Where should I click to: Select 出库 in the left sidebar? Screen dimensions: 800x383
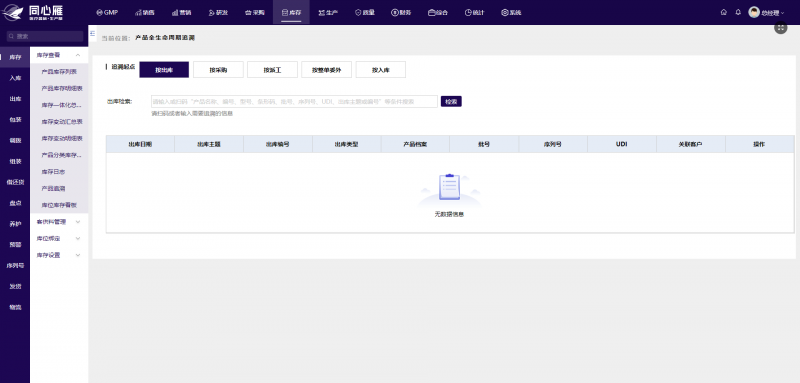point(15,99)
